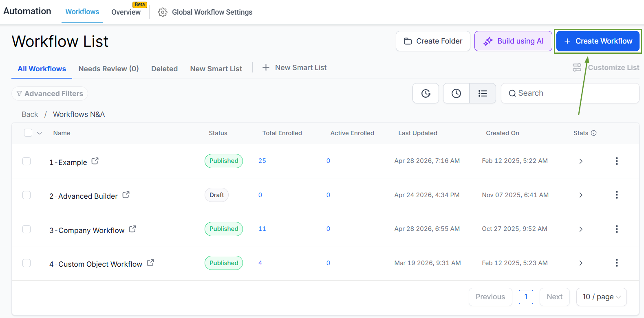Click external link icon for 3-Company Workflow
Viewport: 644px width, 318px height.
tap(132, 229)
